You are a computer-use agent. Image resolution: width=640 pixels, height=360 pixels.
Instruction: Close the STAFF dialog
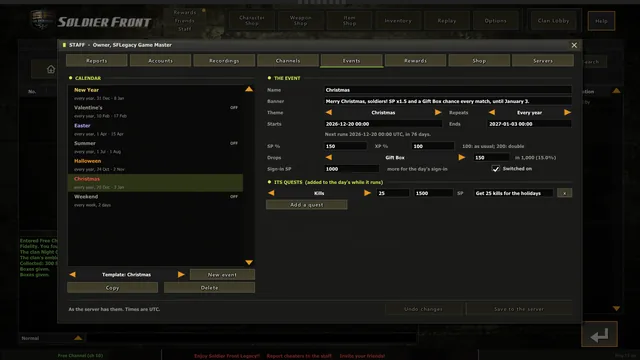[574, 45]
